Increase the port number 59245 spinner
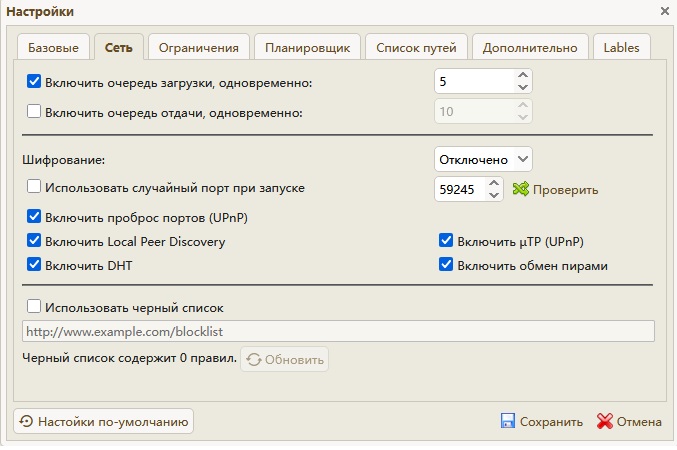The height and width of the screenshot is (450, 677). click(x=494, y=183)
